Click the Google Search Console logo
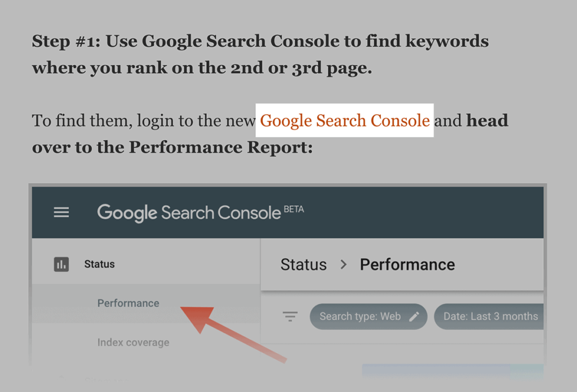 [189, 212]
